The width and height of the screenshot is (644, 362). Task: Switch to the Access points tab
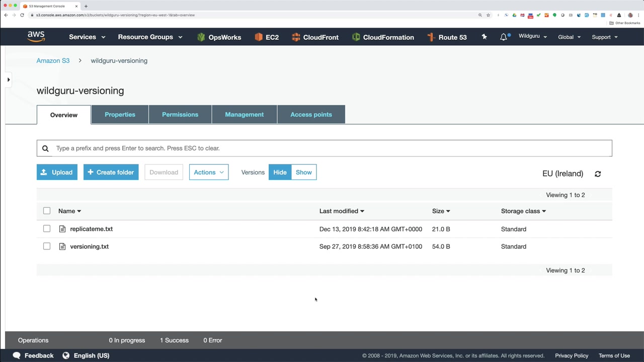[311, 115]
